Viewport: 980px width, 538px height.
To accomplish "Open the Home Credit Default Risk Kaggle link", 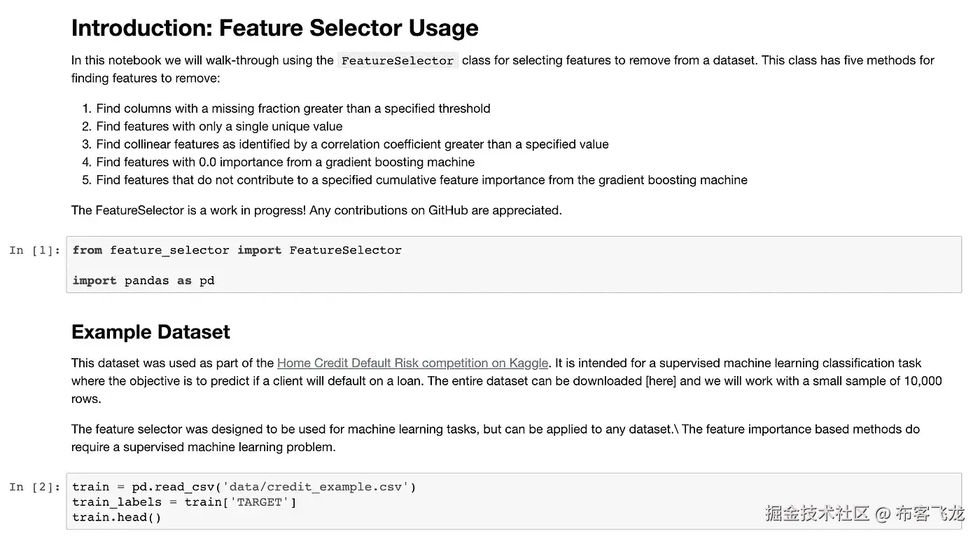I will [x=412, y=363].
